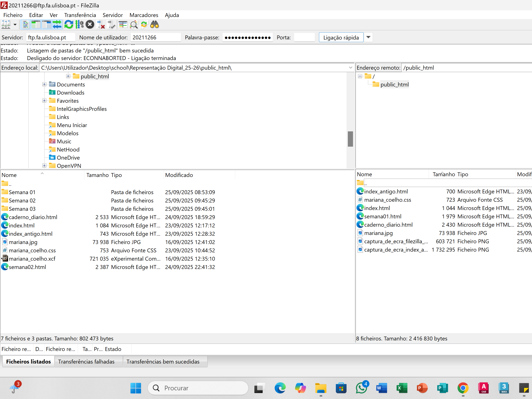Cancel current operation with X icon
Image resolution: width=532 pixels, height=399 pixels.
[90, 25]
